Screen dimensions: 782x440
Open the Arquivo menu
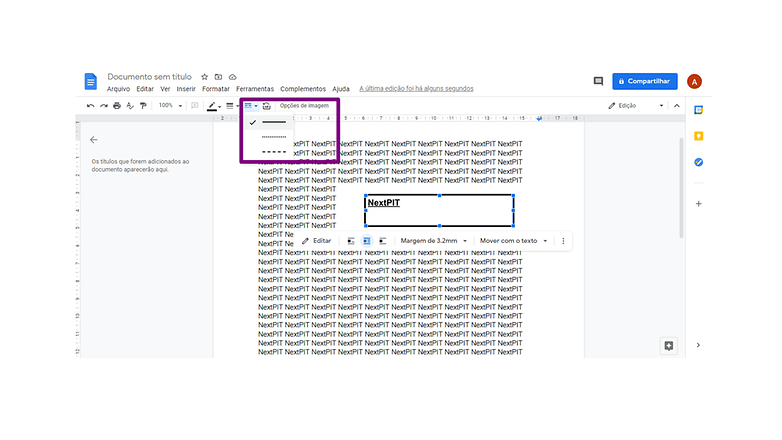118,89
